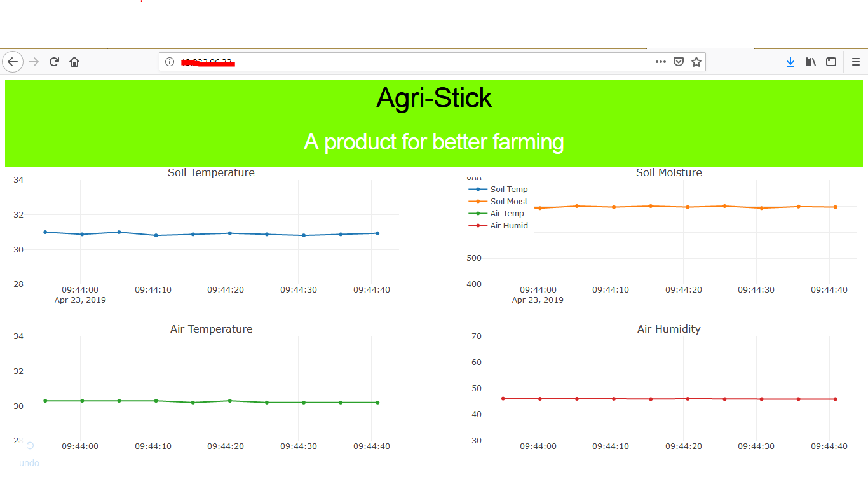Open the page actions overflow menu

tap(660, 61)
